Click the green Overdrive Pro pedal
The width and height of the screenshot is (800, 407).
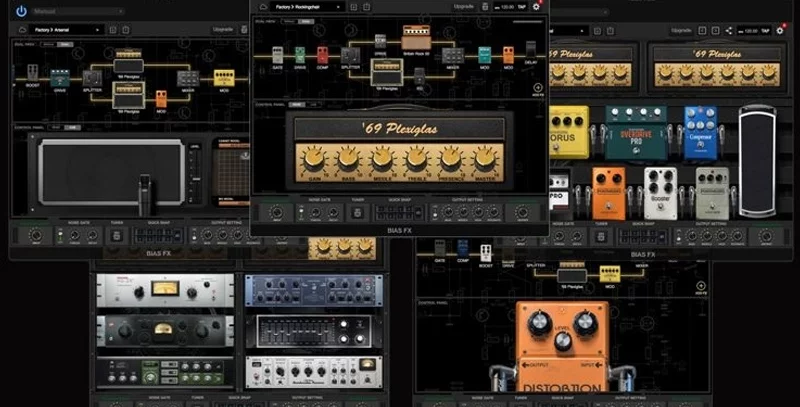point(636,132)
